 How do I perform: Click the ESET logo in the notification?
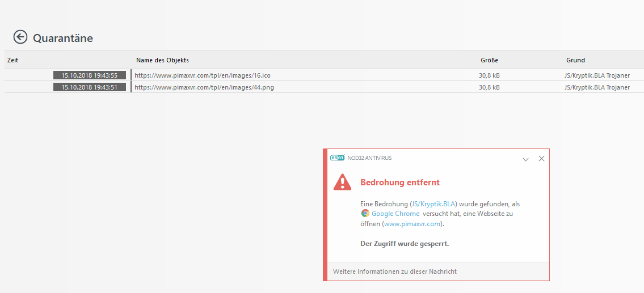337,158
